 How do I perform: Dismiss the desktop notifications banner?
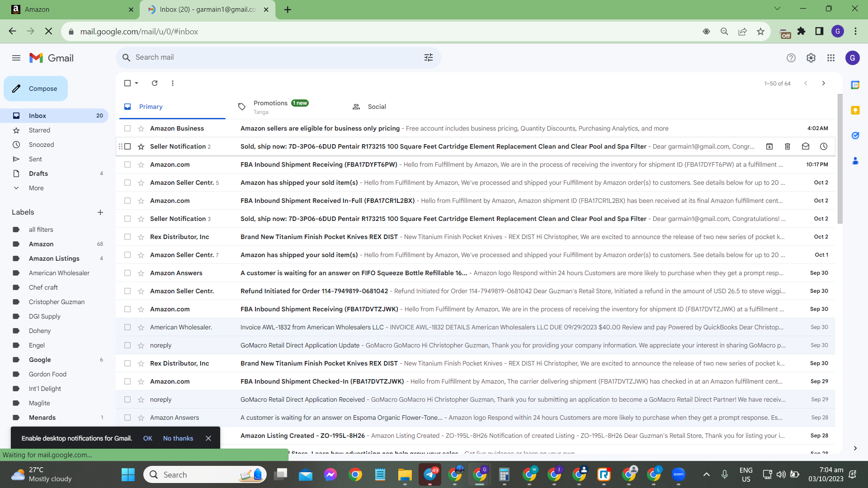(x=208, y=438)
